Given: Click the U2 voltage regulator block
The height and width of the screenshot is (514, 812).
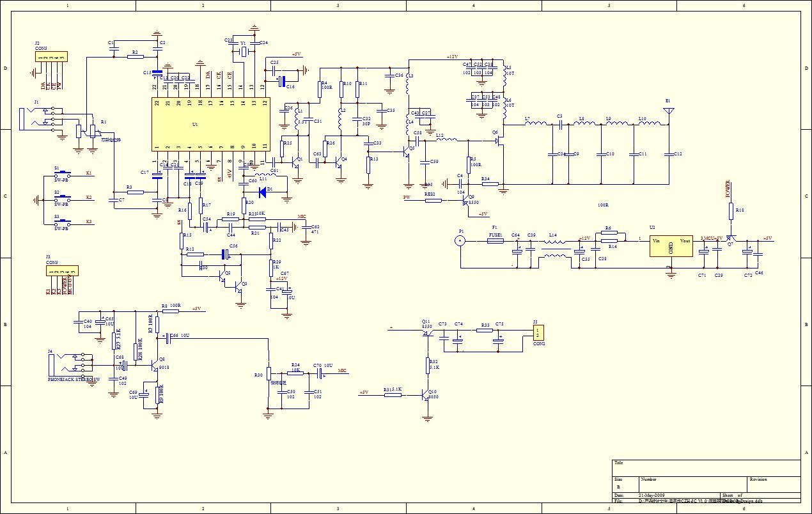Looking at the screenshot, I should point(671,247).
